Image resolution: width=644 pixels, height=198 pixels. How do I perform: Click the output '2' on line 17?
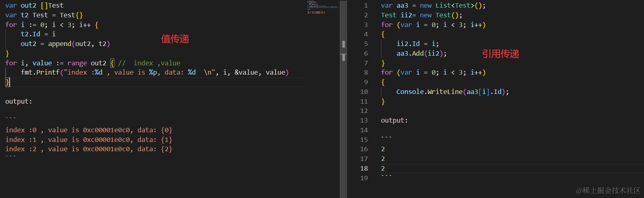point(383,158)
